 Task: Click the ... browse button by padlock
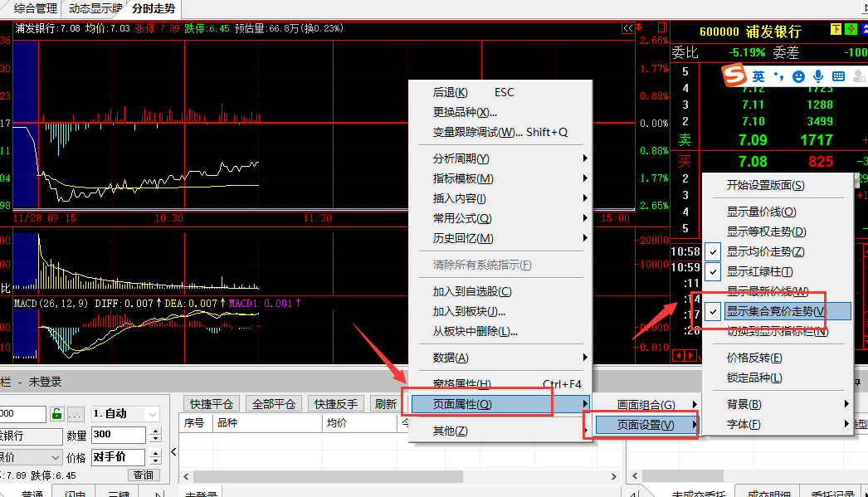tap(76, 414)
